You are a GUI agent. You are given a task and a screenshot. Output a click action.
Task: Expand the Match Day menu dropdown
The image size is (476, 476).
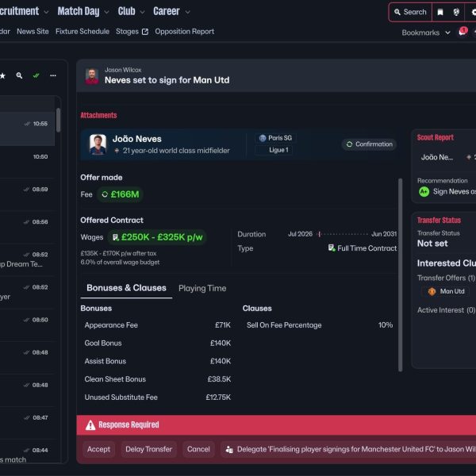pyautogui.click(x=83, y=12)
